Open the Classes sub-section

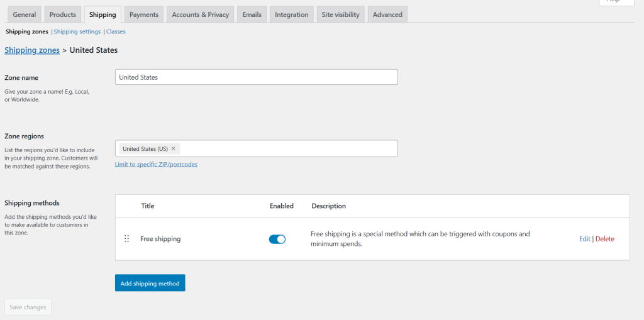tap(116, 31)
